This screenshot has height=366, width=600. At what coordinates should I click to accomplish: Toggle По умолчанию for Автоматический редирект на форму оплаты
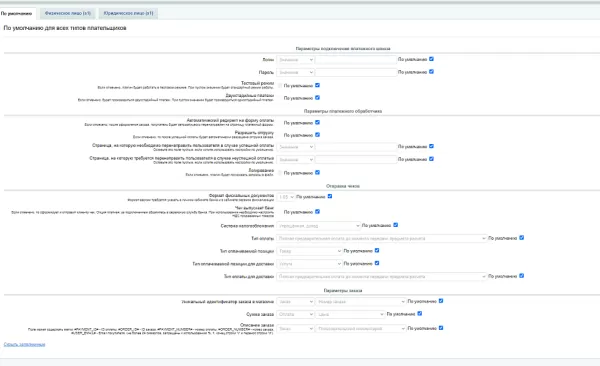click(317, 123)
